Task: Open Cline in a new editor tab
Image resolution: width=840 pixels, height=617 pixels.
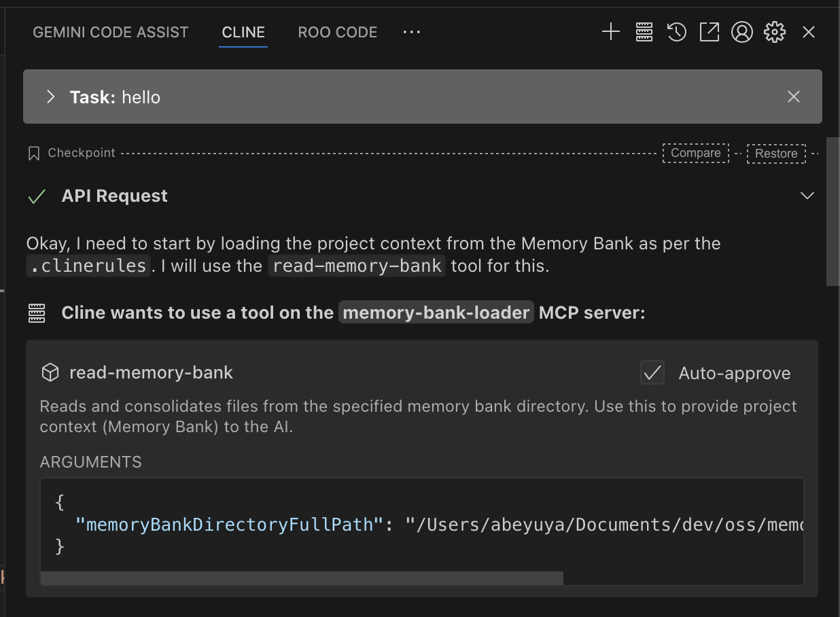Action: point(709,32)
